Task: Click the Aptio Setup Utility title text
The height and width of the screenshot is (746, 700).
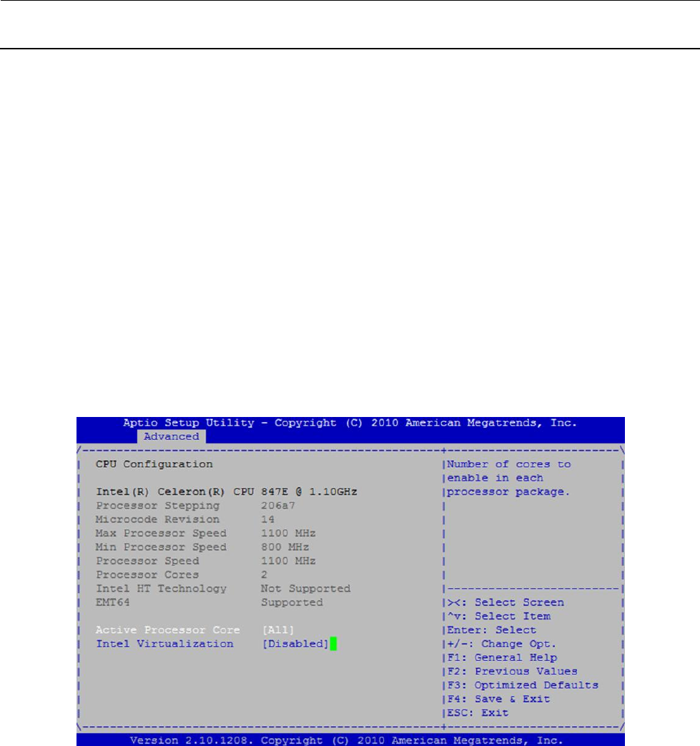Action: (x=350, y=423)
